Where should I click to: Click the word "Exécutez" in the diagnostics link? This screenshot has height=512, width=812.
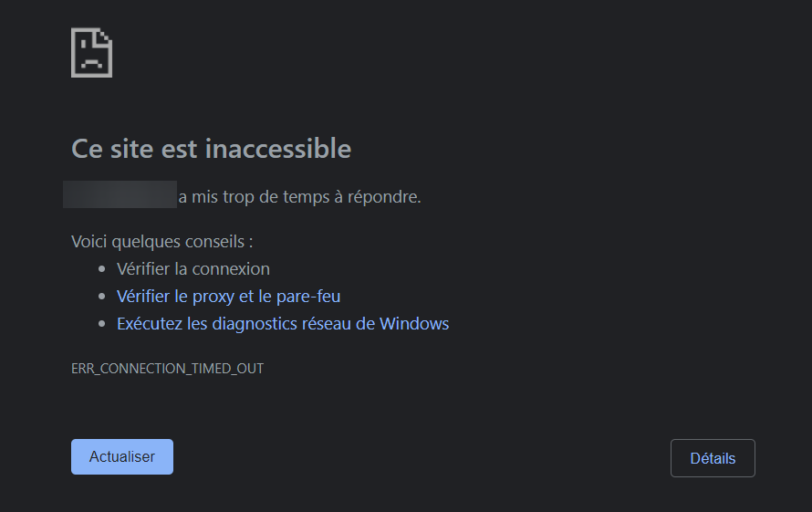coord(150,324)
